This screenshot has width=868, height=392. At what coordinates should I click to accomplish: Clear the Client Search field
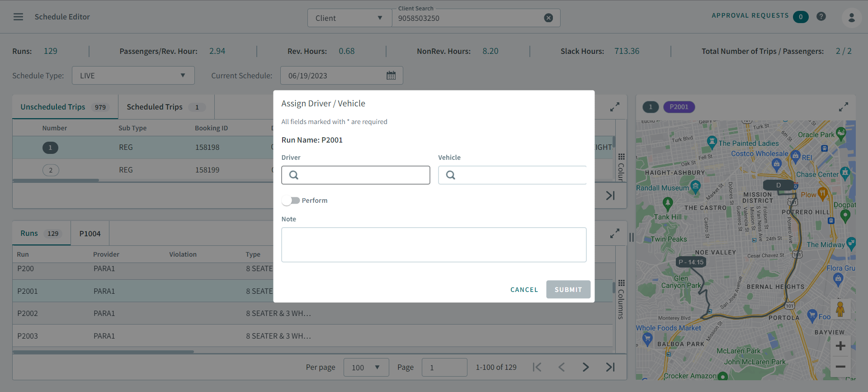coord(548,18)
